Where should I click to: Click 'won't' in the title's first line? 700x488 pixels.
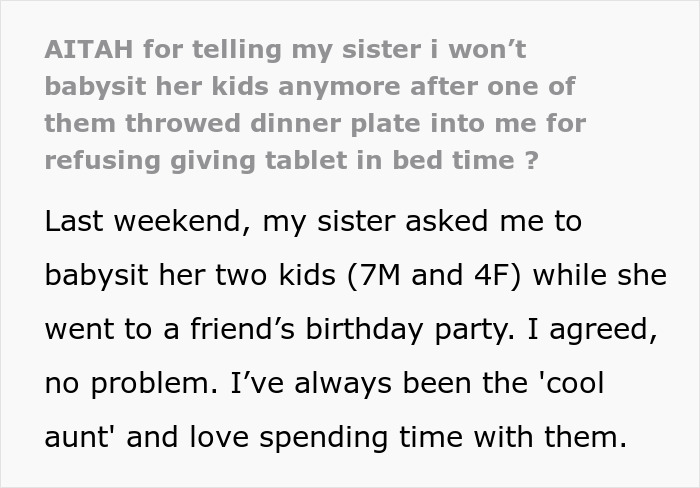point(487,49)
